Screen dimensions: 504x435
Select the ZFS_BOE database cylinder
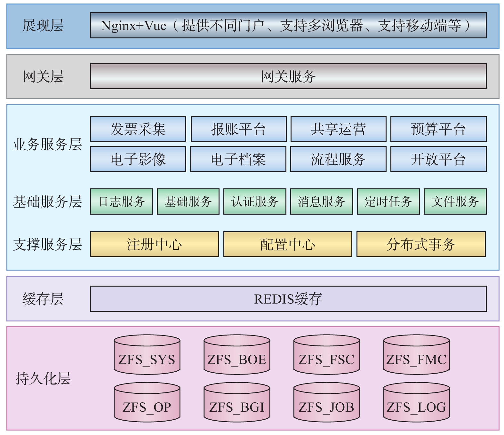click(x=237, y=355)
